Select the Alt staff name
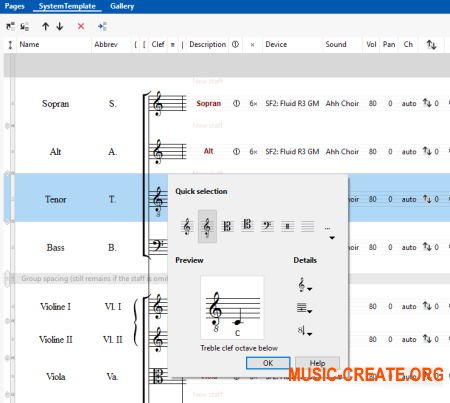450x403 pixels. 55,152
